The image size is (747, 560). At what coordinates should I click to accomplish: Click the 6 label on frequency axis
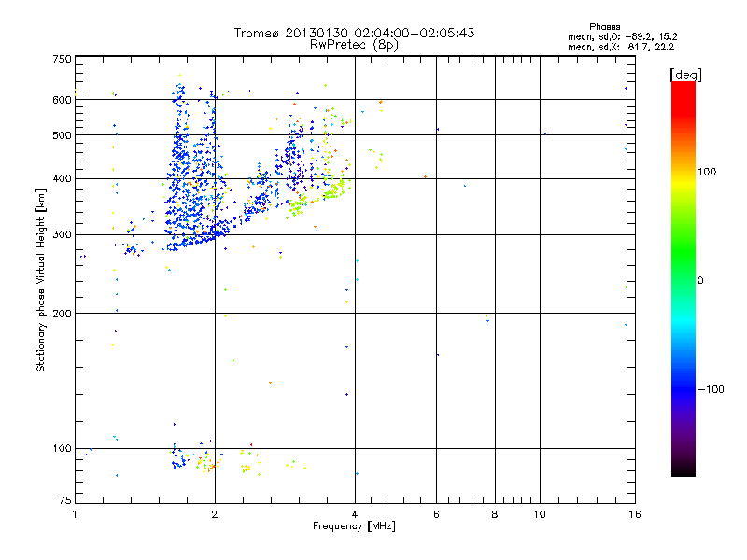point(436,514)
